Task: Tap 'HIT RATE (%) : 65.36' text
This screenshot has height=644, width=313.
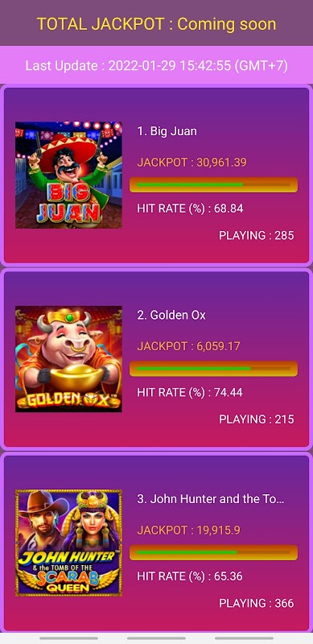Action: coord(190,576)
